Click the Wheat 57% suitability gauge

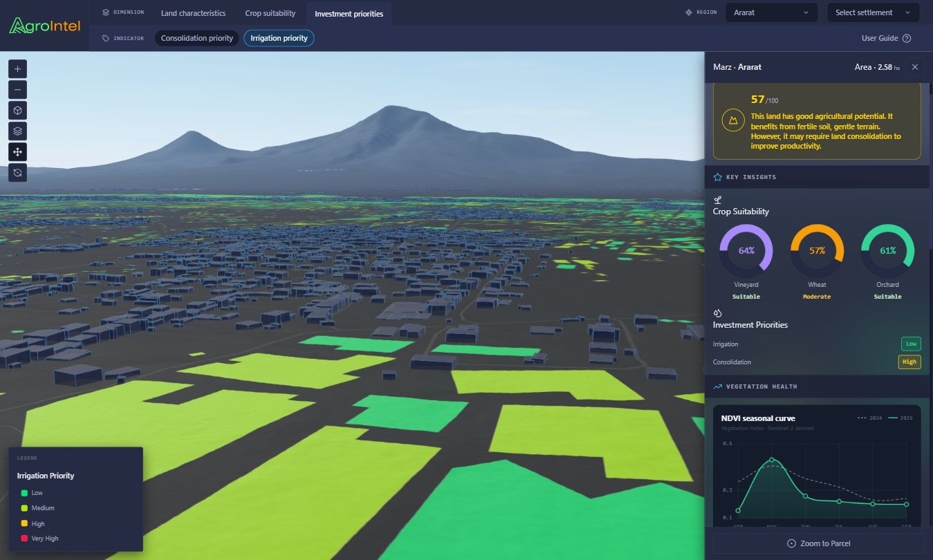click(x=817, y=251)
